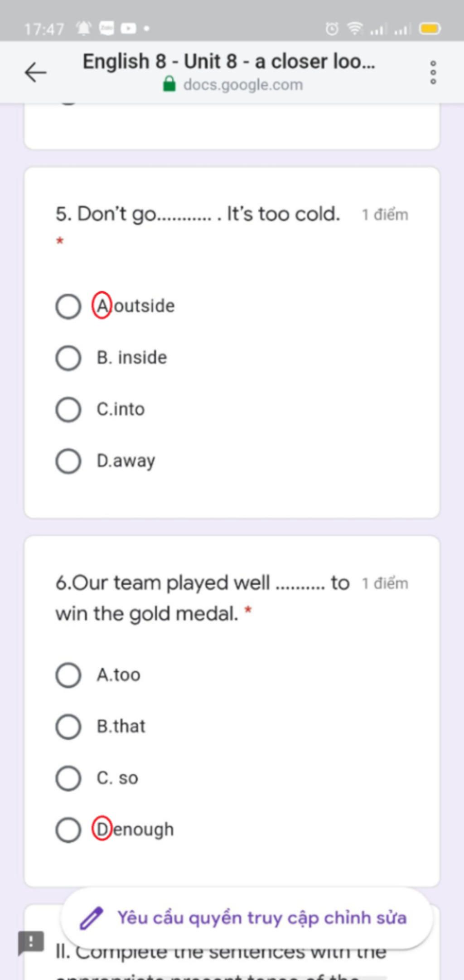Select the 'B.that' radio option
464x980 pixels.
tap(68, 727)
